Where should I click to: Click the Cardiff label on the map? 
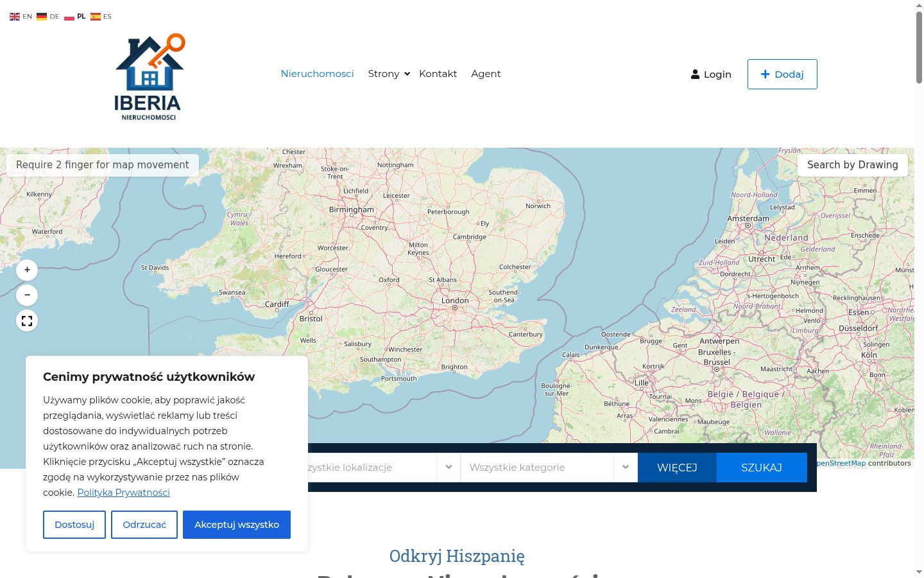point(277,304)
